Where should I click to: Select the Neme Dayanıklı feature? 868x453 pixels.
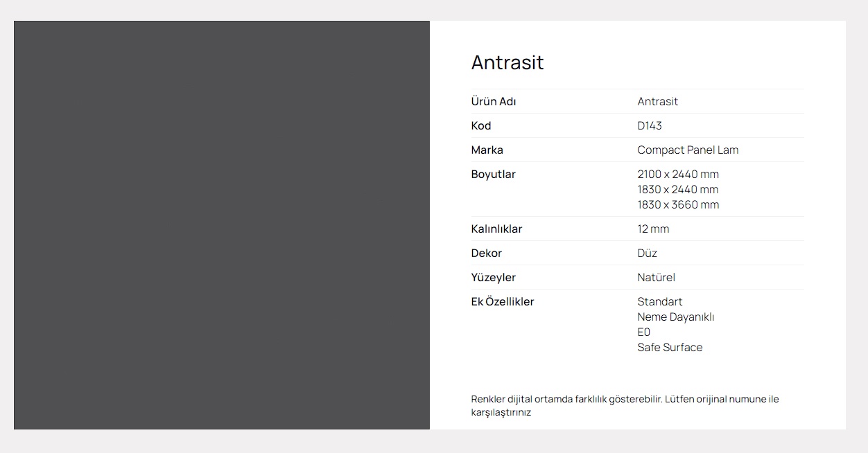tap(676, 317)
